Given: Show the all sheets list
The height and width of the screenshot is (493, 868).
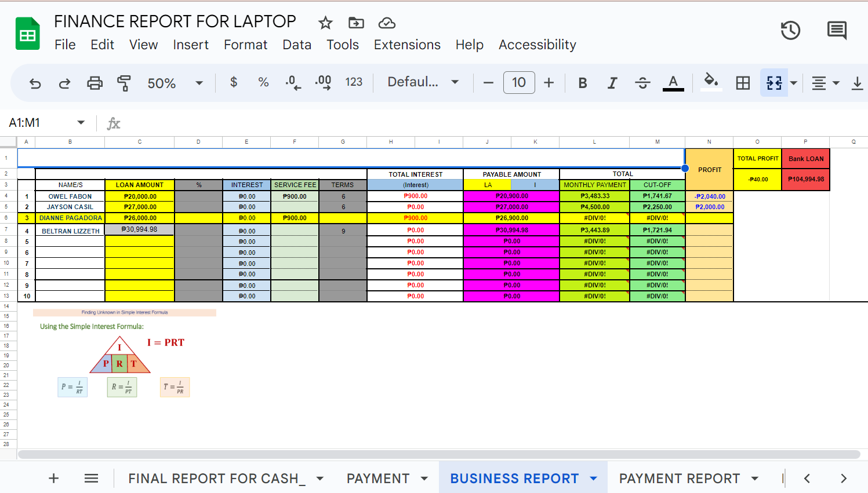Looking at the screenshot, I should tap(91, 478).
